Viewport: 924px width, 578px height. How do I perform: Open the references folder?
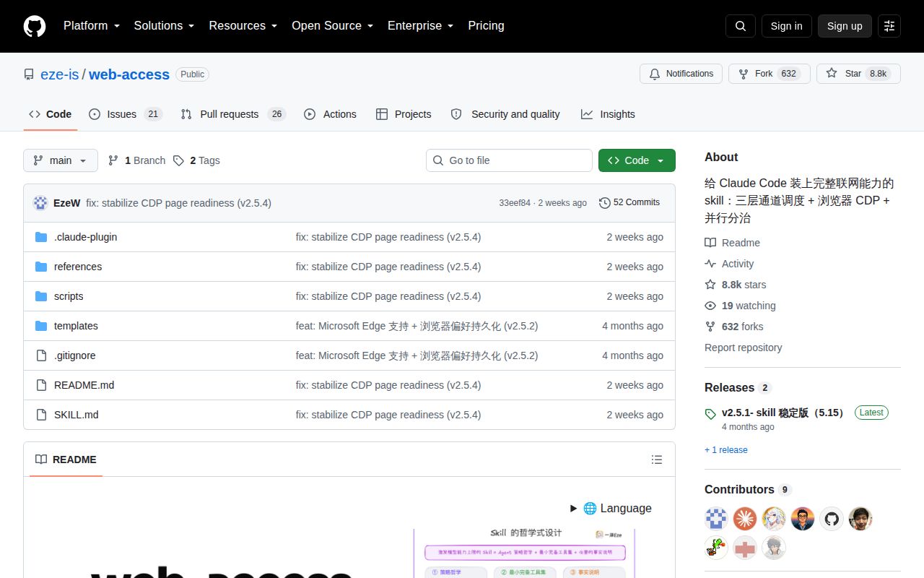[78, 267]
